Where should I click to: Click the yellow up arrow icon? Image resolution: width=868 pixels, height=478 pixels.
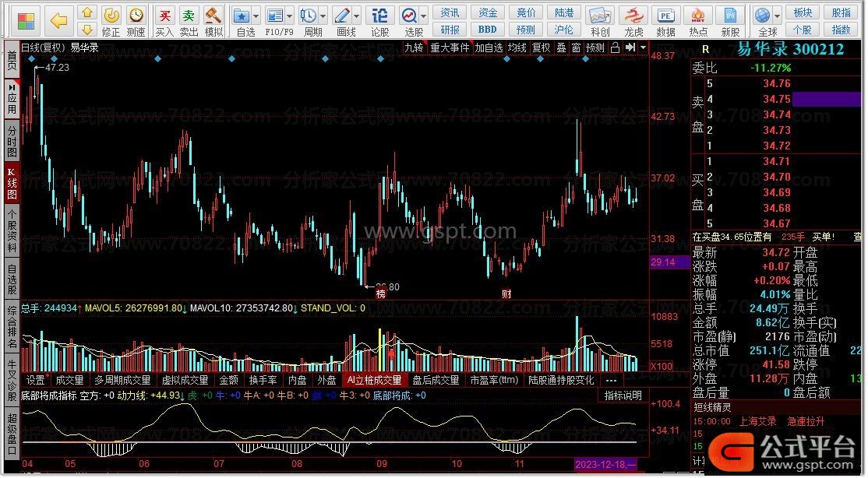(x=87, y=12)
